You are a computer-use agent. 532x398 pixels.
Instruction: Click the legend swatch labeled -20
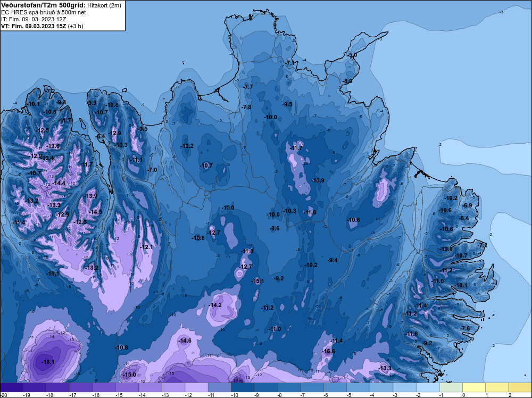(x=12, y=387)
